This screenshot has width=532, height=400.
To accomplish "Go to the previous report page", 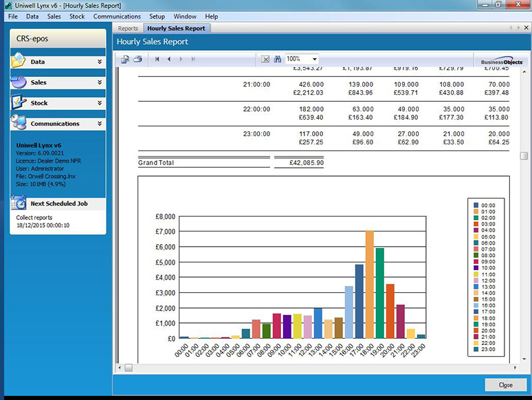I will tap(169, 59).
